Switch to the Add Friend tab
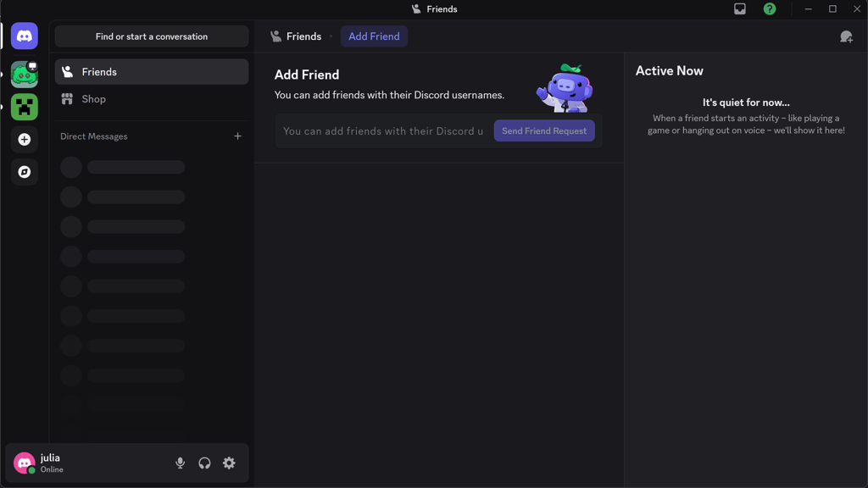Screen dimensions: 868x488 (x=374, y=36)
